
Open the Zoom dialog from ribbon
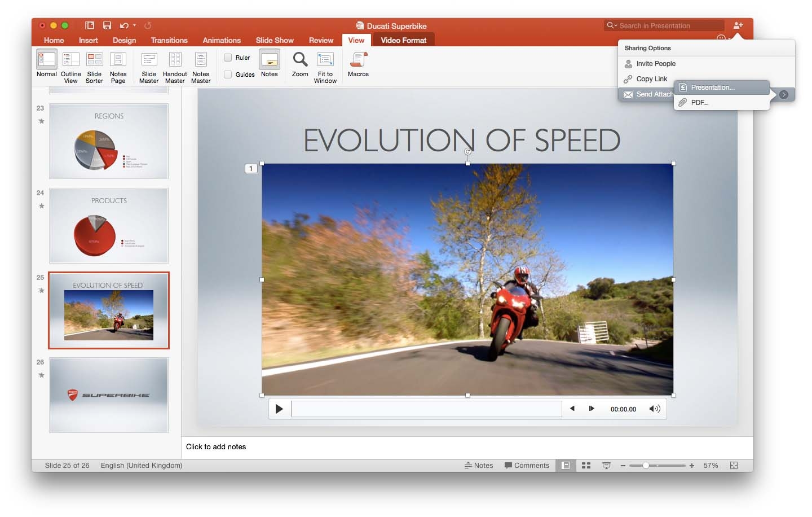[x=300, y=64]
